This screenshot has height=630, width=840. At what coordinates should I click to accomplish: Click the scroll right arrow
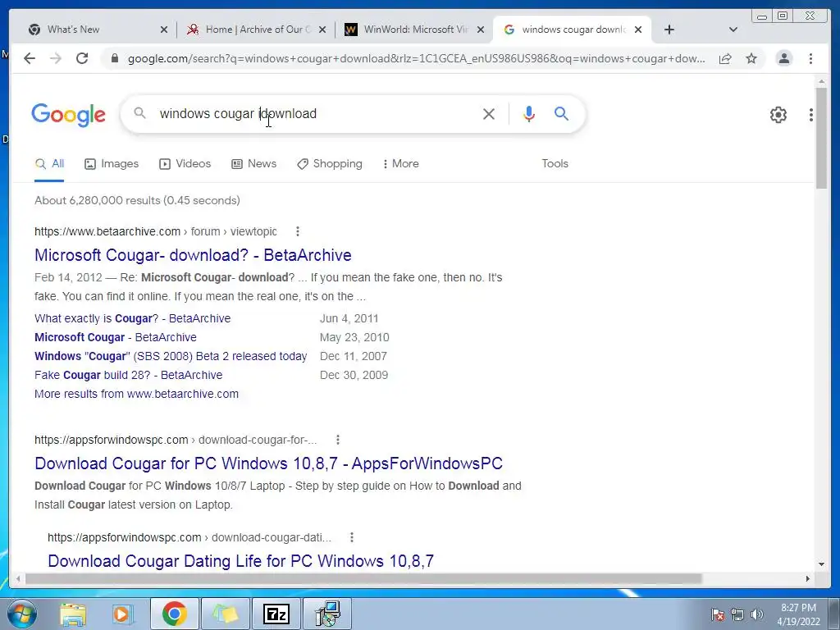(x=808, y=578)
